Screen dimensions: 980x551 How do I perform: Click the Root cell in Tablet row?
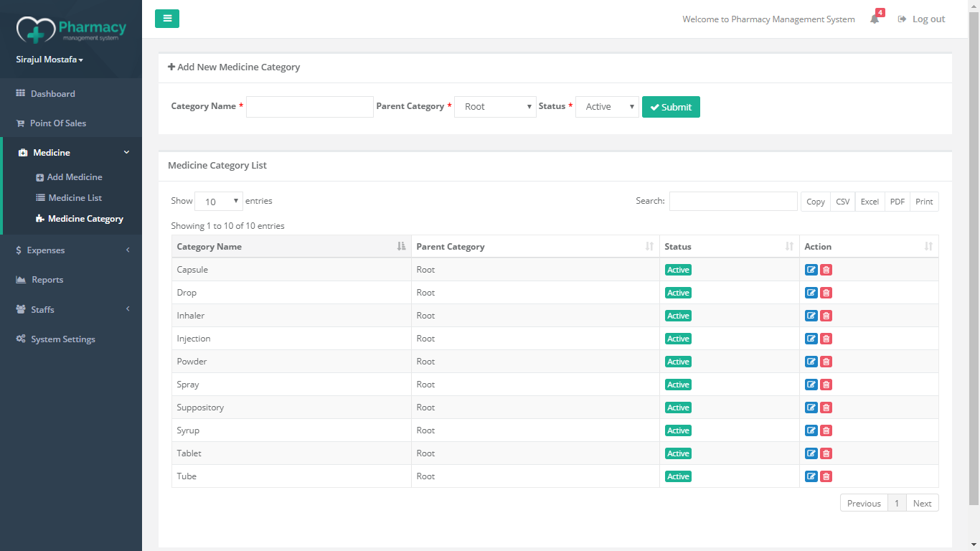[x=535, y=453]
